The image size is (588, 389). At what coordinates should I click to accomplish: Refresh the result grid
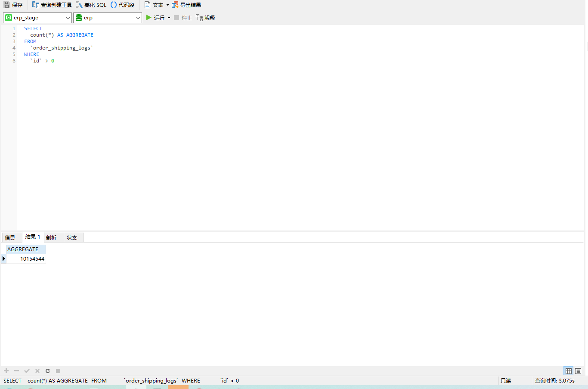(48, 371)
